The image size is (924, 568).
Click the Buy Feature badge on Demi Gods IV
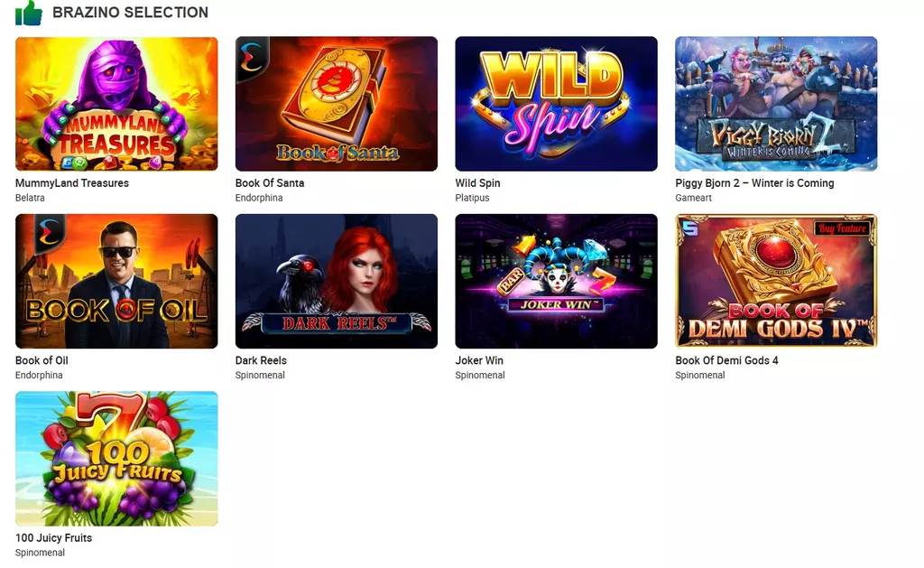point(842,228)
